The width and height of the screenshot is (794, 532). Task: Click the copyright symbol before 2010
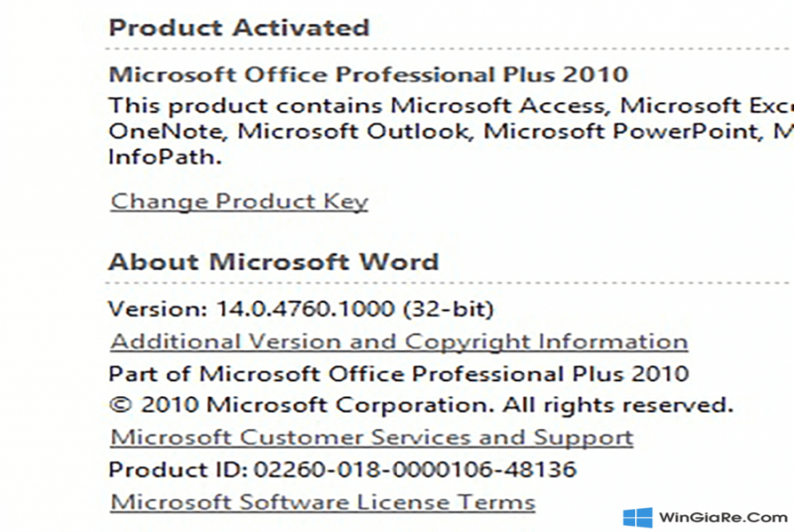pyautogui.click(x=120, y=406)
